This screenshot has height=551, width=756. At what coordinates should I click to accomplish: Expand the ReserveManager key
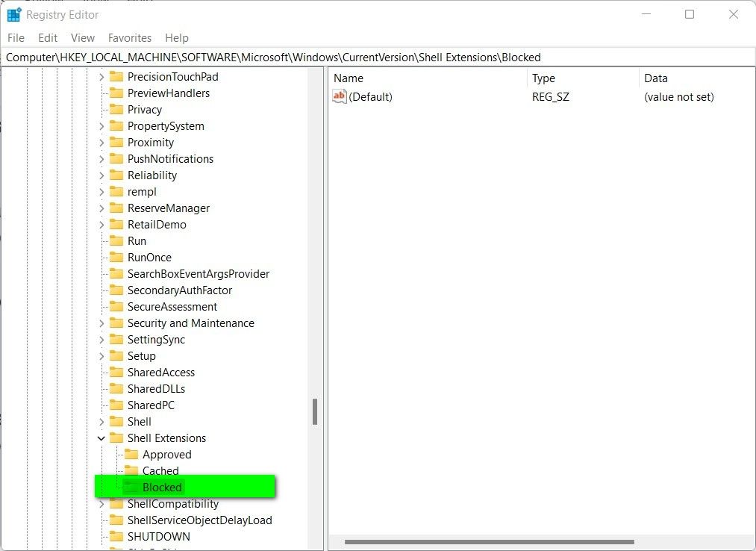101,208
